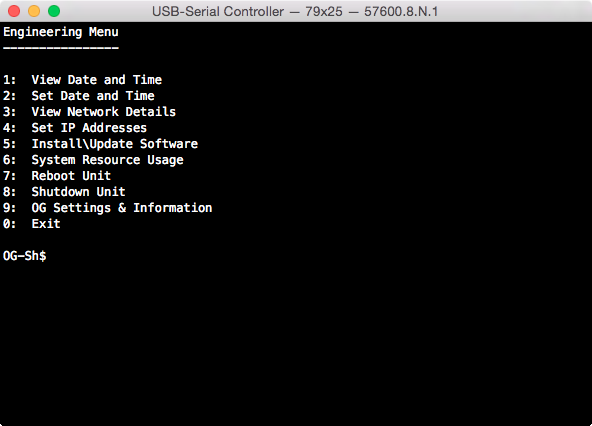592x426 pixels.
Task: Click System Resource Usage option
Action: click(93, 160)
